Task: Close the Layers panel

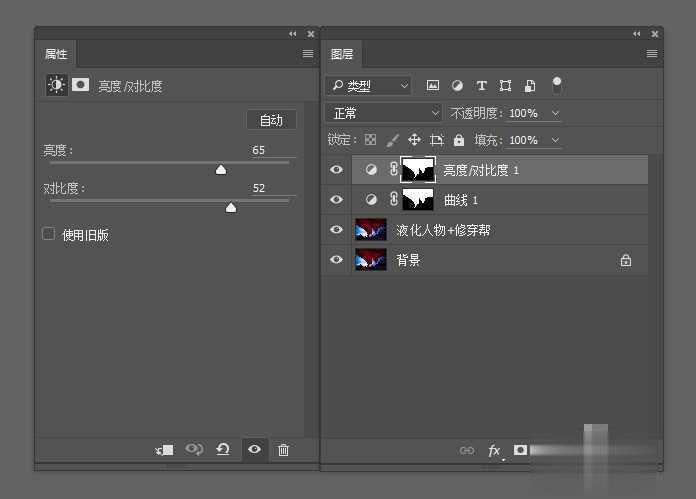Action: coord(655,34)
